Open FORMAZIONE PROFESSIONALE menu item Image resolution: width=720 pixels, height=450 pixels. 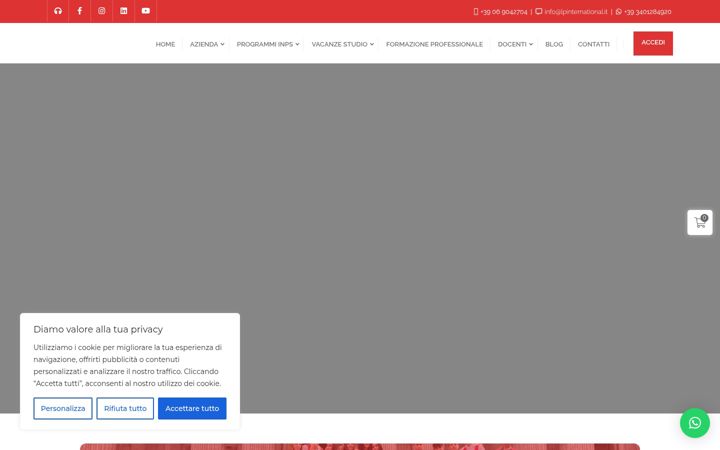[x=434, y=44]
